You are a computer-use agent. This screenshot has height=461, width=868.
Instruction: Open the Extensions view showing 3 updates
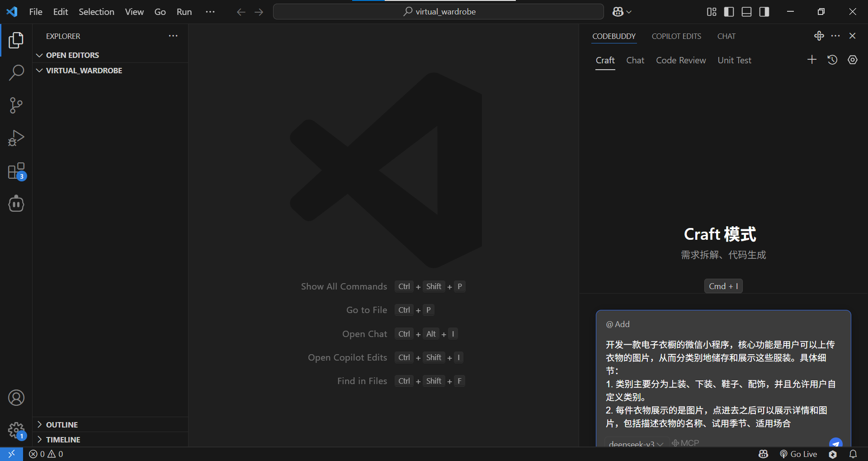click(16, 171)
